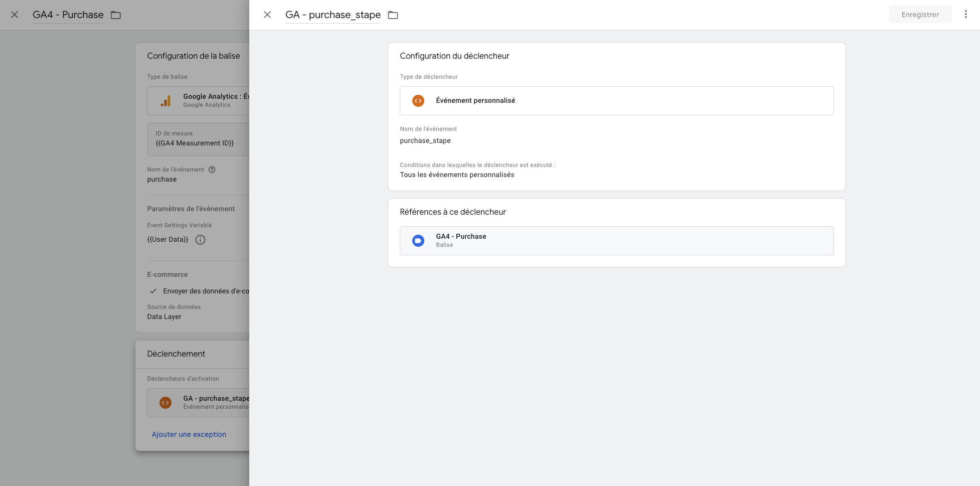
Task: Click the Data Layer source value
Action: pyautogui.click(x=164, y=316)
